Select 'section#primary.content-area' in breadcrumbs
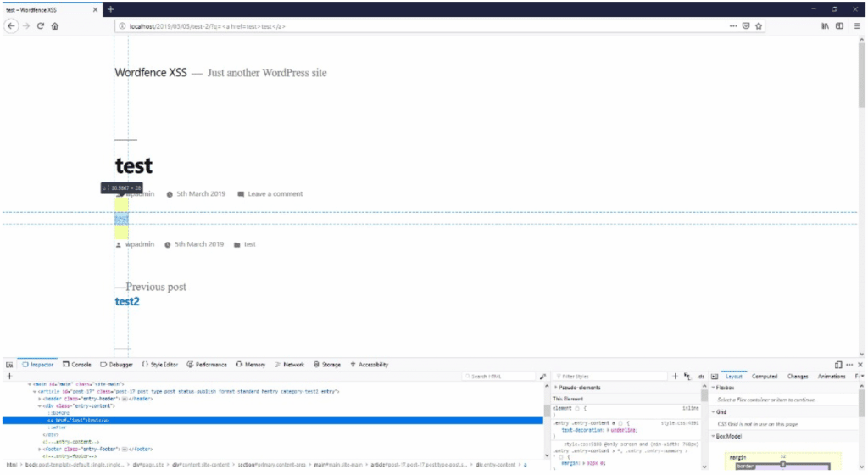Viewport: 868px width, 475px height. click(272, 465)
